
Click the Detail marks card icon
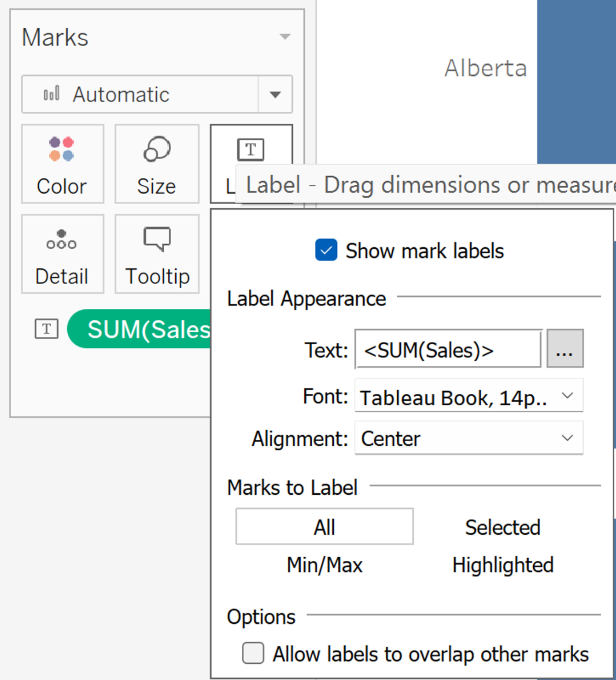point(62,239)
